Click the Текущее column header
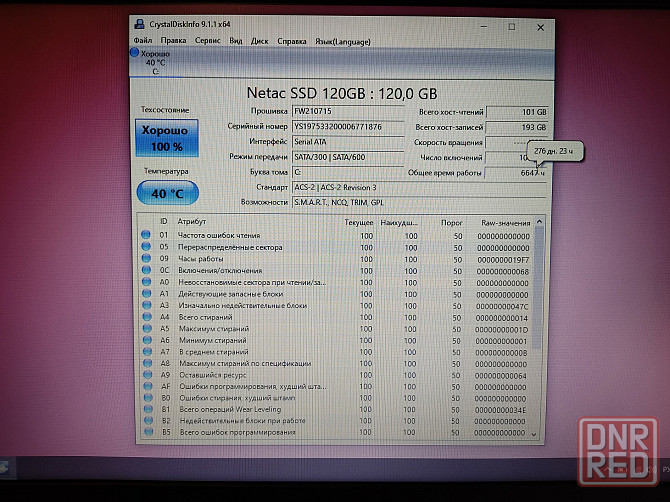This screenshot has height=502, width=670. [x=359, y=223]
